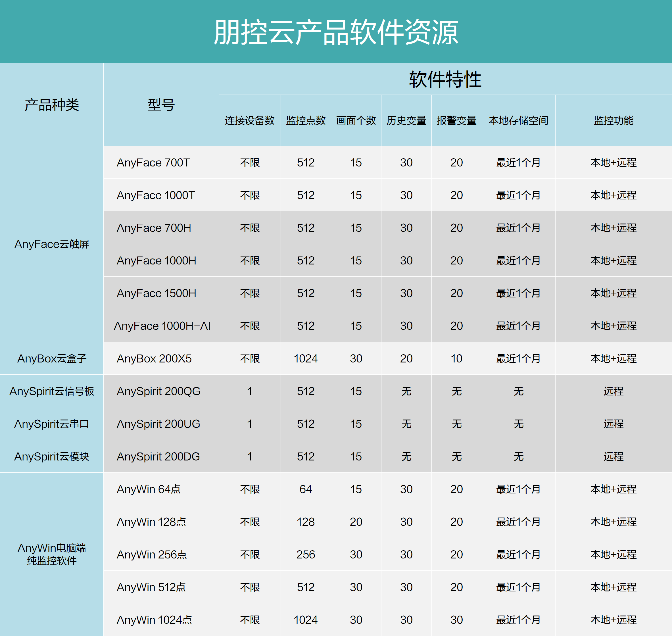Click the 监控点数 column header
The image size is (672, 636).
tap(306, 120)
